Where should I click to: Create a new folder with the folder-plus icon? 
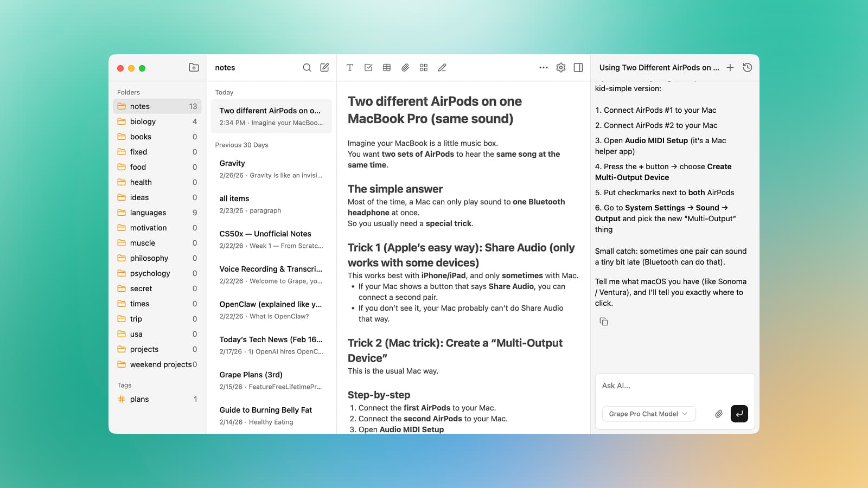pos(194,68)
